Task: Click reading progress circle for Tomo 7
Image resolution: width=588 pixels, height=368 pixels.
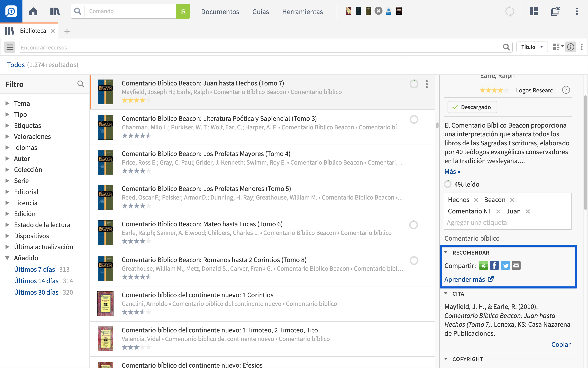Action: pyautogui.click(x=414, y=84)
